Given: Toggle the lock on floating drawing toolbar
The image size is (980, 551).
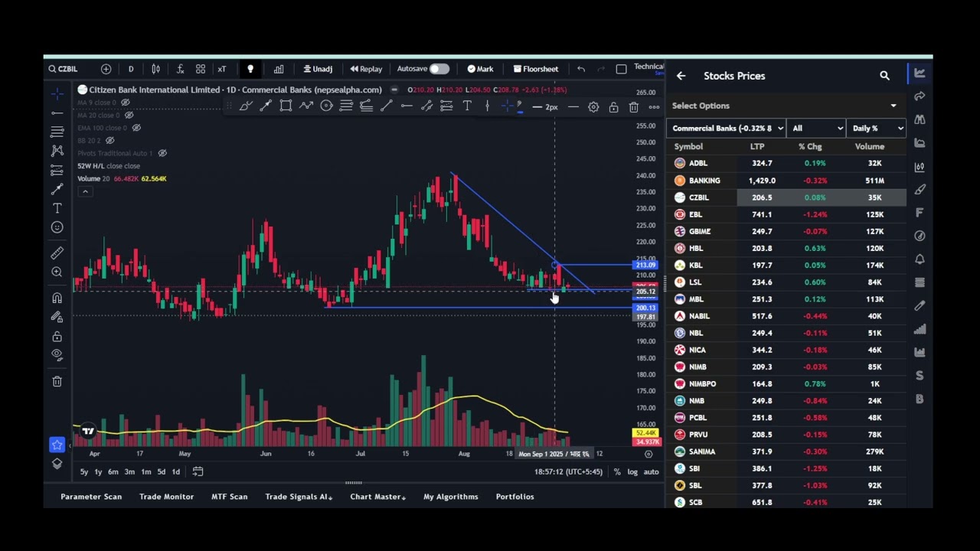Looking at the screenshot, I should click(x=613, y=107).
